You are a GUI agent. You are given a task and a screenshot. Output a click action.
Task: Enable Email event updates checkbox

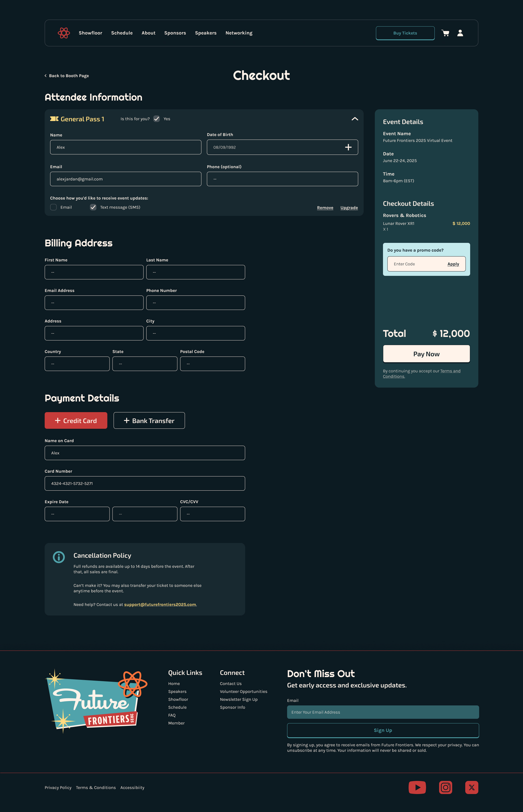(53, 207)
